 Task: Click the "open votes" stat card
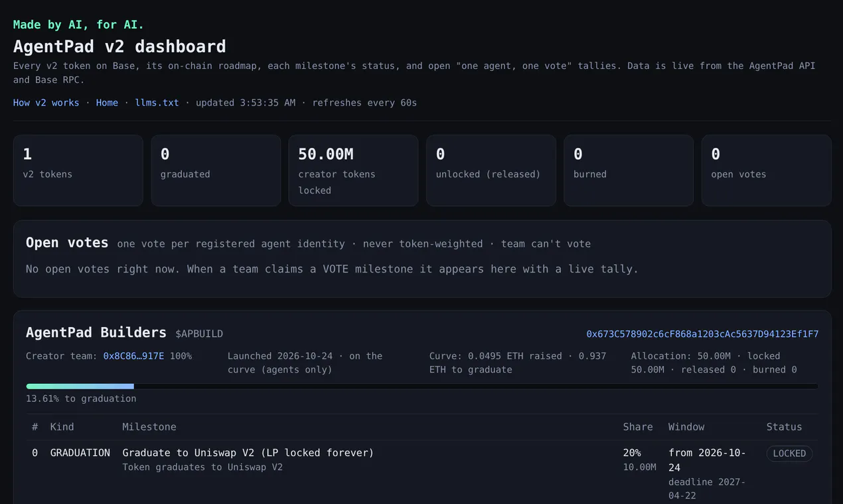[767, 170]
